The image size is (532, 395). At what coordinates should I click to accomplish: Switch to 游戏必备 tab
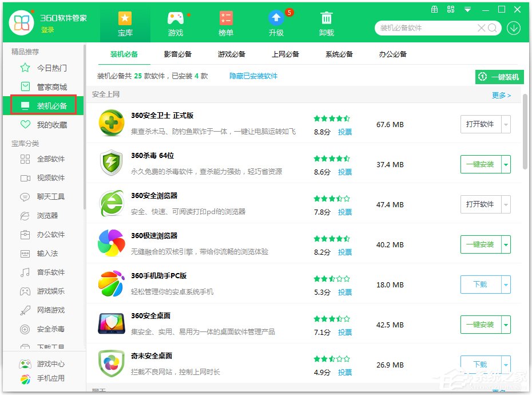pyautogui.click(x=232, y=54)
